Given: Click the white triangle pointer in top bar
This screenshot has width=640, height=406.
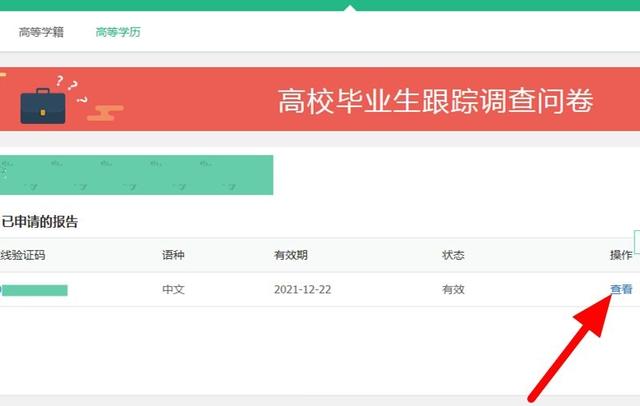Looking at the screenshot, I should point(348,8).
